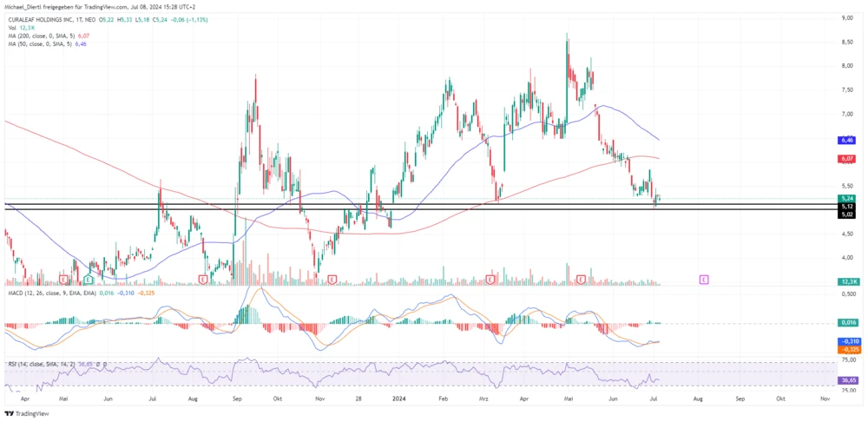Viewport: 868px width, 422px height.
Task: Open the MACD indicator legend
Action: [x=43, y=295]
